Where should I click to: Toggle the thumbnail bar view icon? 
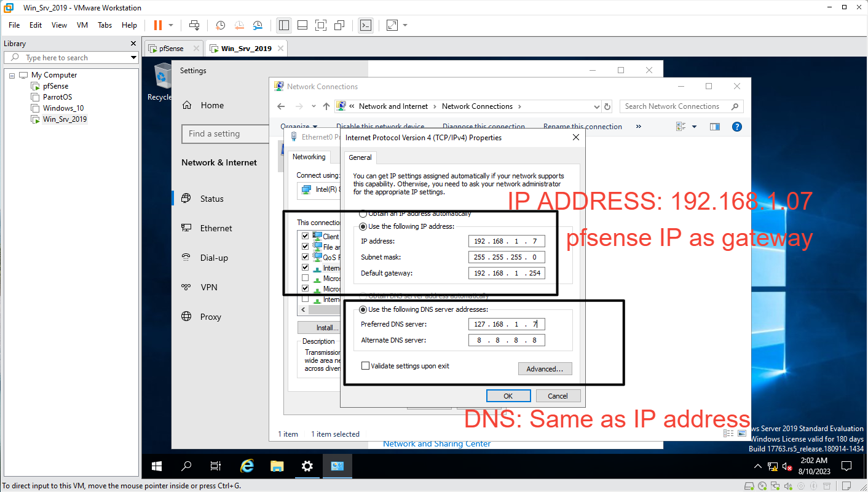point(302,25)
